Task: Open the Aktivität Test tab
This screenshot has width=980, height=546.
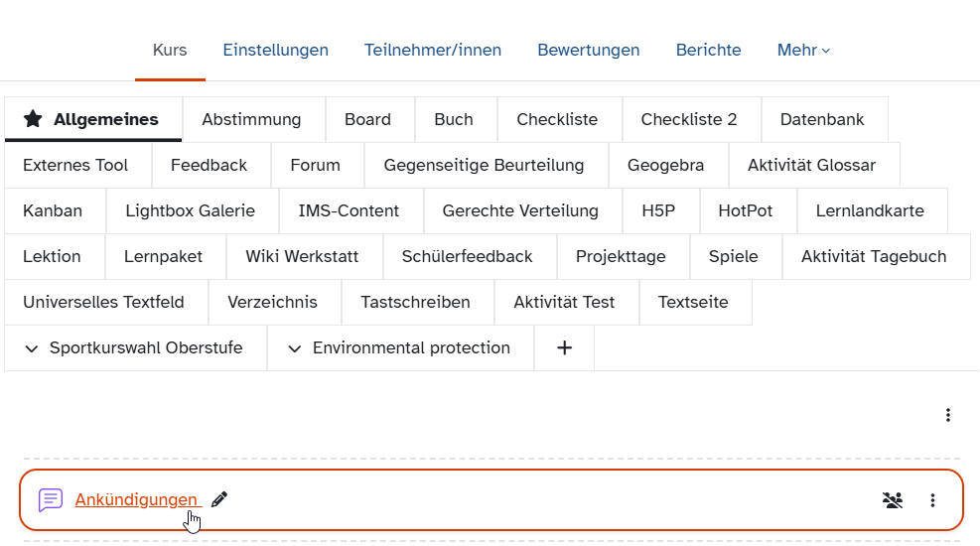Action: [564, 302]
